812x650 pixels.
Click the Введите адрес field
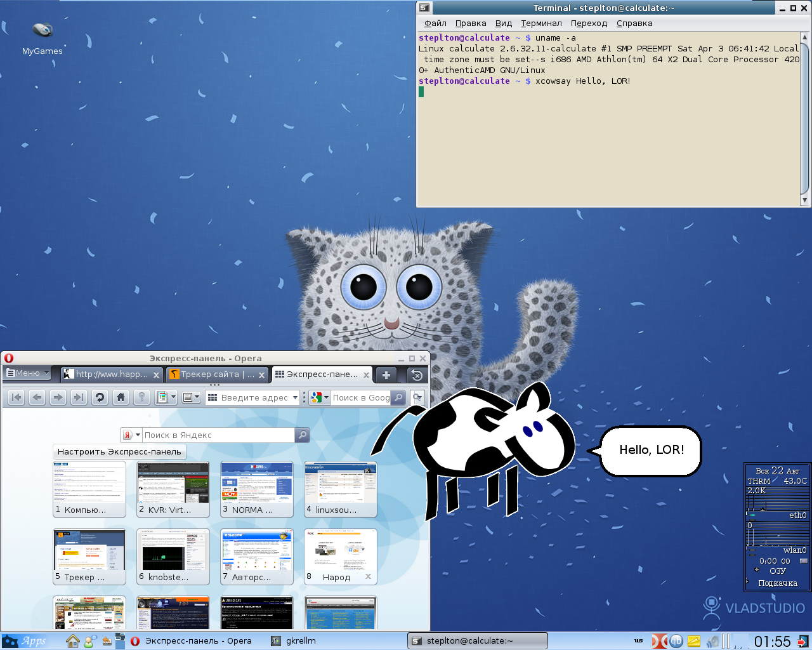[x=251, y=397]
